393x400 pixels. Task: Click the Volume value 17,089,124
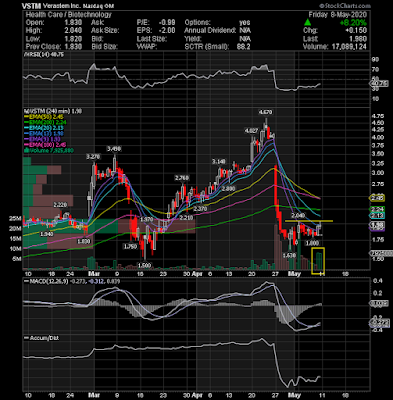click(x=349, y=46)
